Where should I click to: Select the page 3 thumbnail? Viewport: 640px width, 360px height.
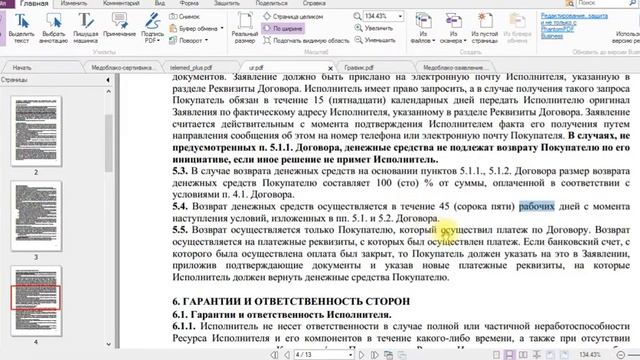click(x=36, y=216)
